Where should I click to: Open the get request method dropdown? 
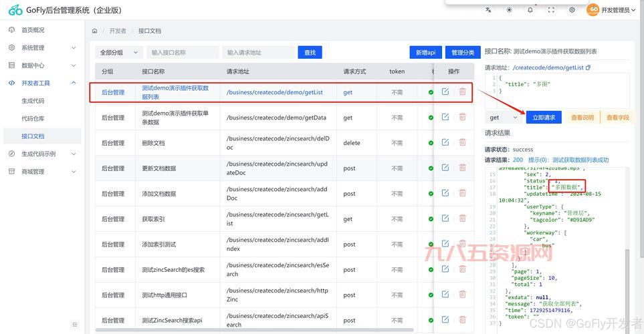coord(504,118)
